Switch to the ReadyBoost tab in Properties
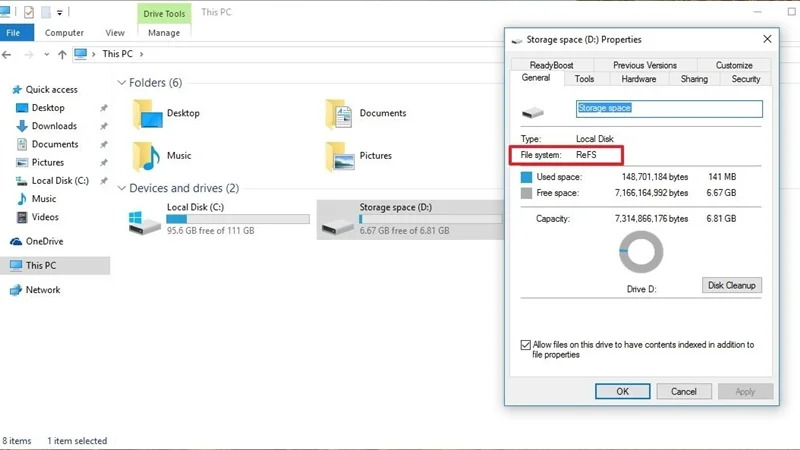This screenshot has height=450, width=800. coord(552,65)
